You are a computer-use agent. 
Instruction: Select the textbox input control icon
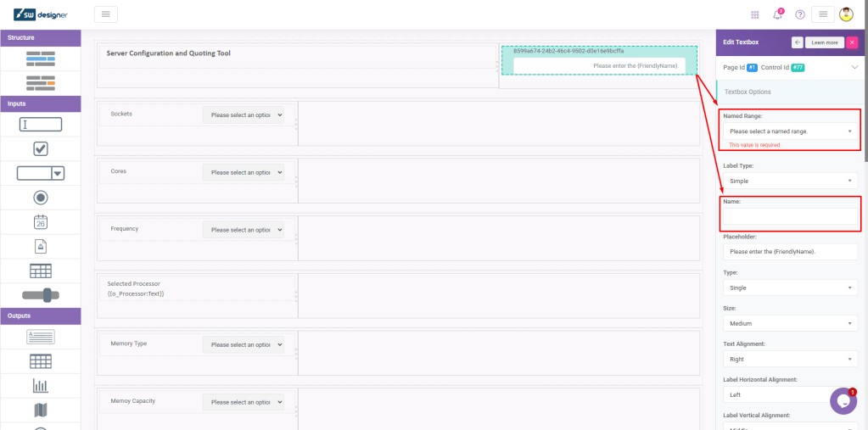[40, 124]
